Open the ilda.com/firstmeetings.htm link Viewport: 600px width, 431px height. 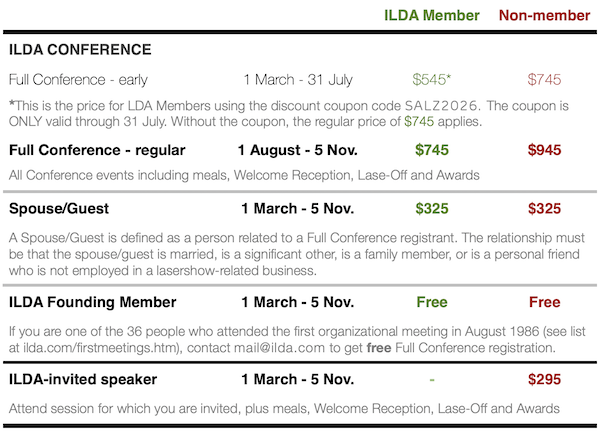(101, 348)
